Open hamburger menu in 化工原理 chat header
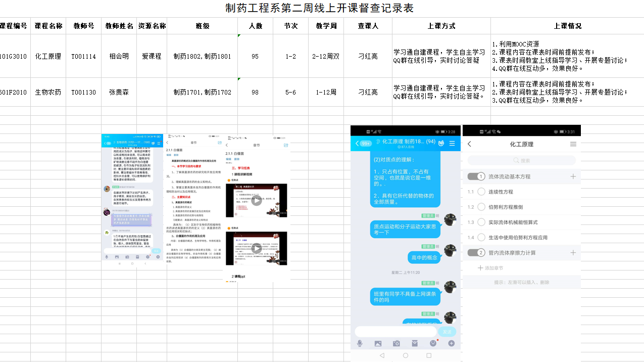This screenshot has height=362, width=644. click(452, 144)
